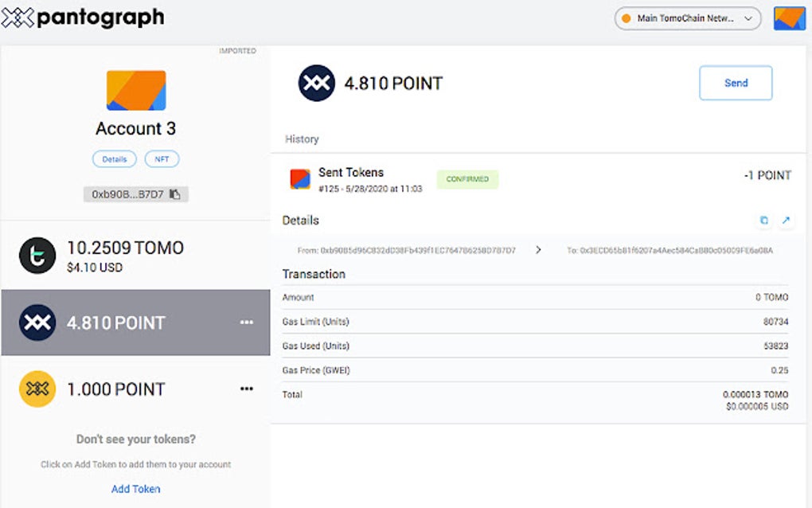Open transaction in explorer via arrow icon
The image size is (812, 508).
(x=786, y=220)
